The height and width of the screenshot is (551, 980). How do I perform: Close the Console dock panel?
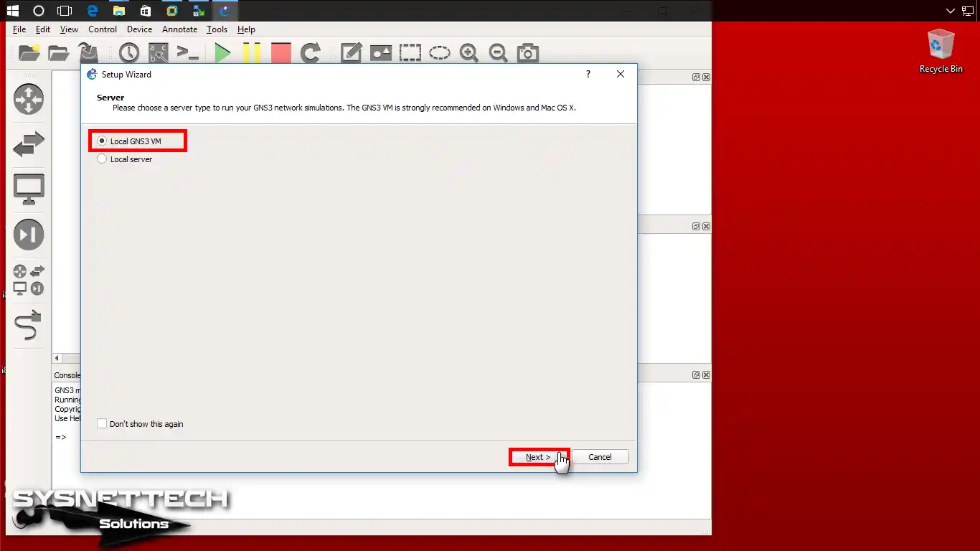[x=706, y=375]
